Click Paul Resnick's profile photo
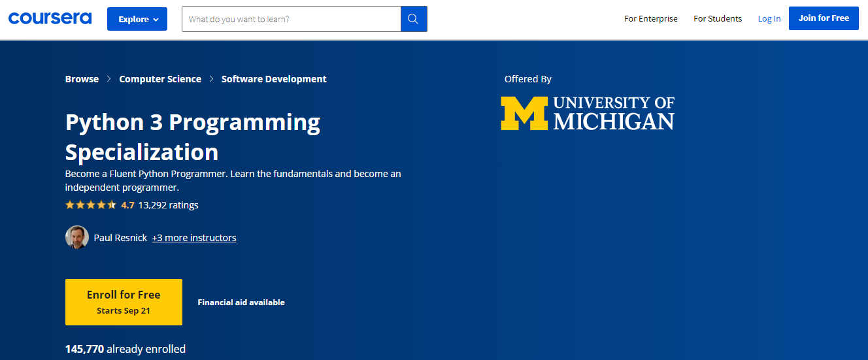The width and height of the screenshot is (868, 360). click(77, 237)
